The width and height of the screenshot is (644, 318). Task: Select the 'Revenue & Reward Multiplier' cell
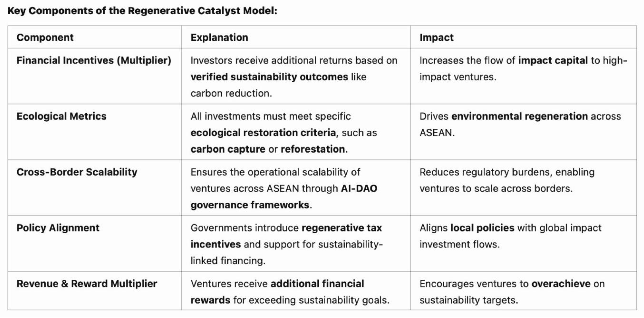pyautogui.click(x=87, y=284)
